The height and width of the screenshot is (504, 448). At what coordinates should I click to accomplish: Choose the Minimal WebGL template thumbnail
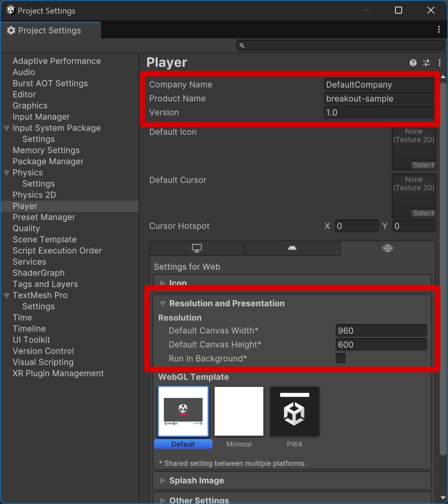pyautogui.click(x=239, y=411)
